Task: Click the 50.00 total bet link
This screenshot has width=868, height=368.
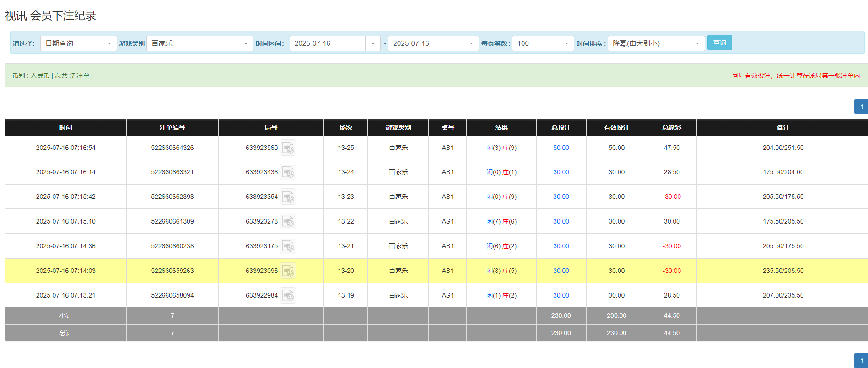Action: pyautogui.click(x=561, y=148)
